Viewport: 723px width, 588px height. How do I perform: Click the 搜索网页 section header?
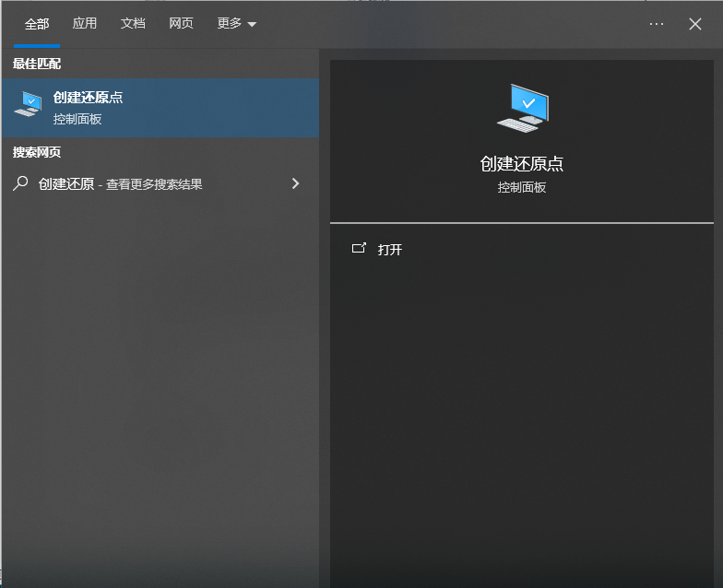pos(37,152)
